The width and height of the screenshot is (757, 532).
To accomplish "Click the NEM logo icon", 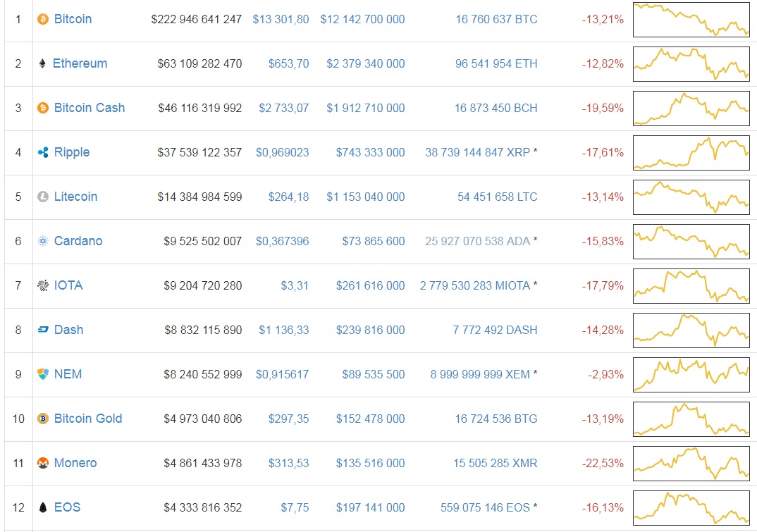I will pyautogui.click(x=43, y=374).
